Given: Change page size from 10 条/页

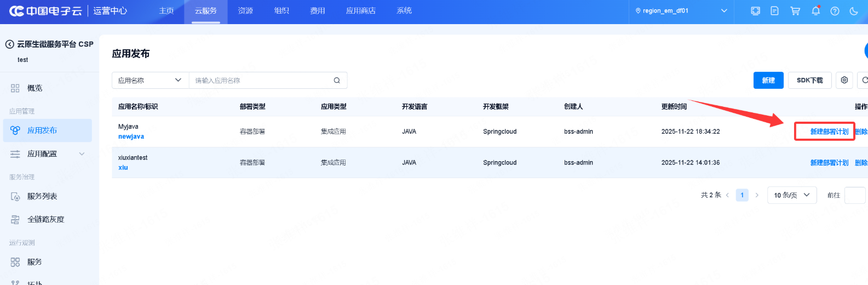Looking at the screenshot, I should tap(791, 195).
